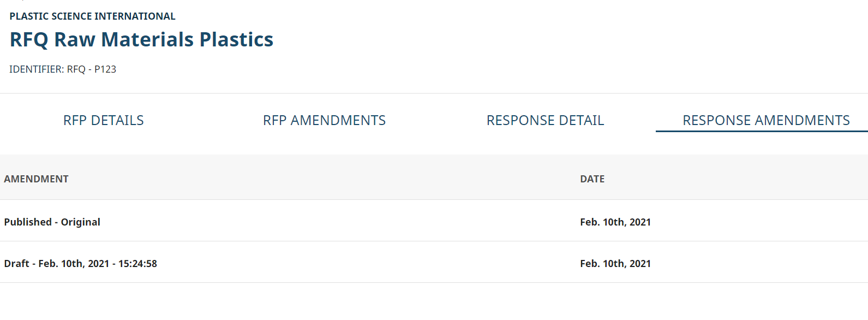Image resolution: width=868 pixels, height=320 pixels.
Task: Click the underline beneath the Response Amendments tab
Action: coord(762,132)
